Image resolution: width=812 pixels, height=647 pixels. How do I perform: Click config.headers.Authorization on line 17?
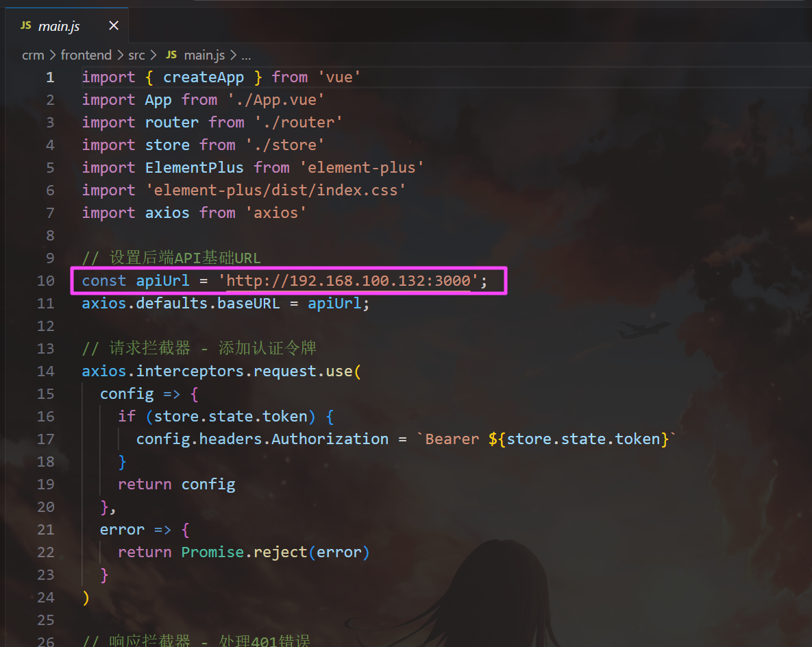262,439
